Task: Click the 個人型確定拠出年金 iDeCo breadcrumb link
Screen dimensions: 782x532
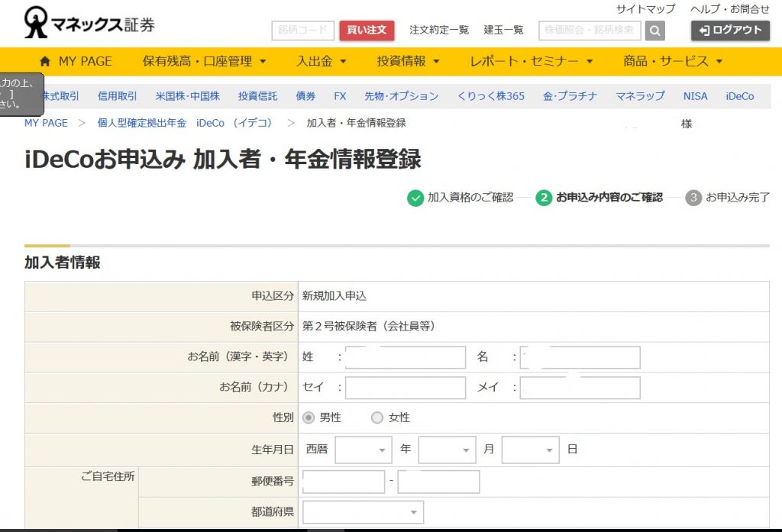Action: [184, 123]
